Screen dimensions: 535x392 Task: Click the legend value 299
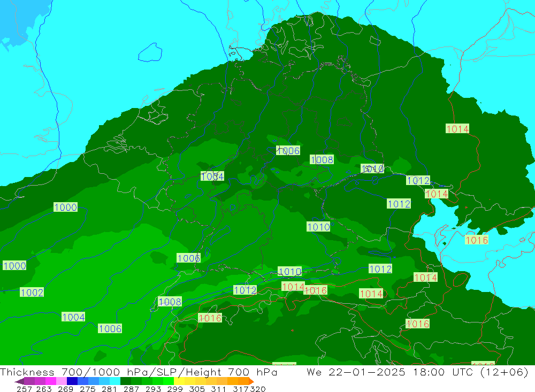175,389
